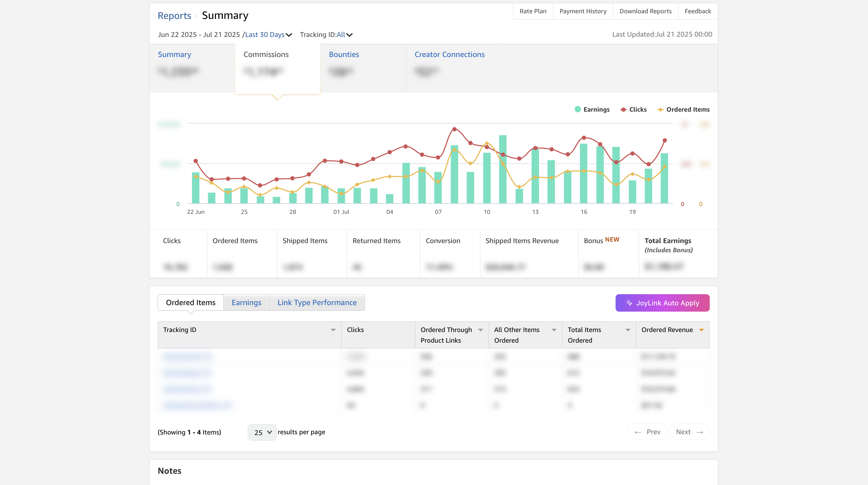Click the Clicks metric label in summary row
Screen dimensions: 868x485
point(172,241)
